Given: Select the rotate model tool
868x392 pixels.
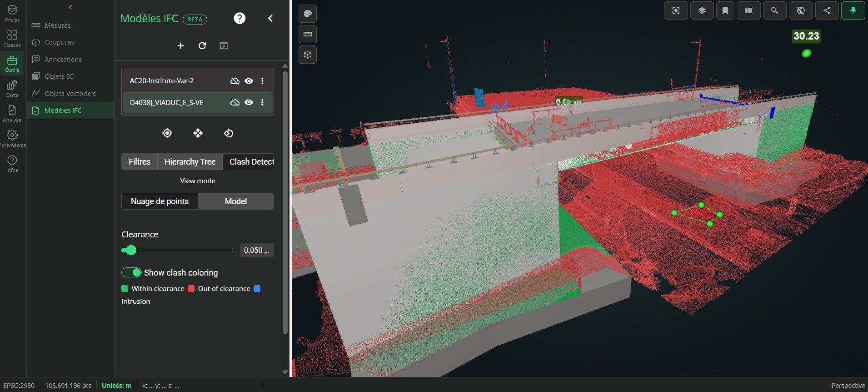Looking at the screenshot, I should pyautogui.click(x=229, y=133).
